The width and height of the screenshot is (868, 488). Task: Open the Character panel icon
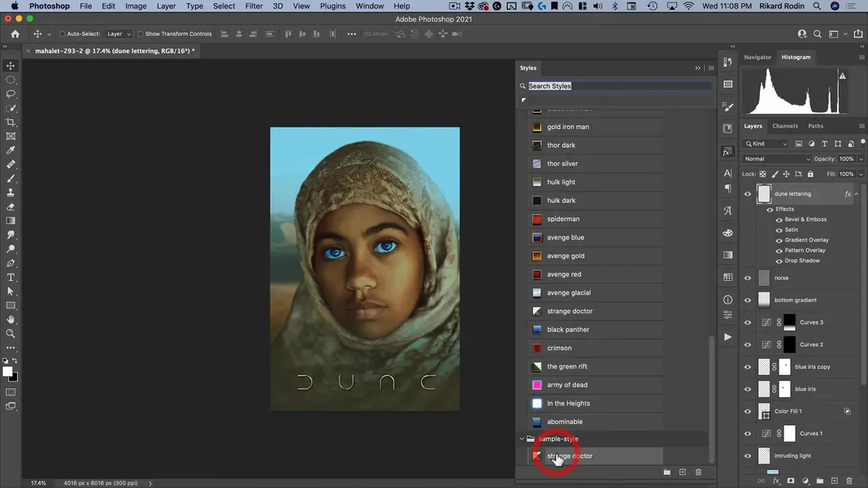click(727, 173)
